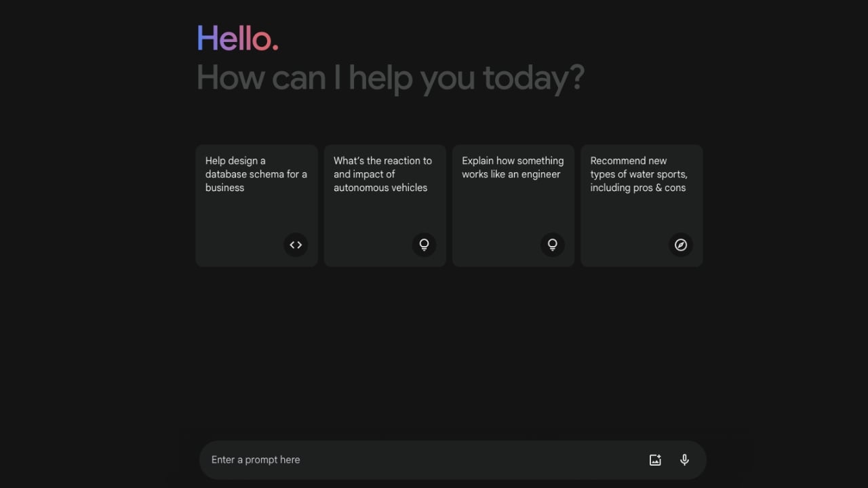Select 'Help design a database schema' suggestion text

point(256,174)
